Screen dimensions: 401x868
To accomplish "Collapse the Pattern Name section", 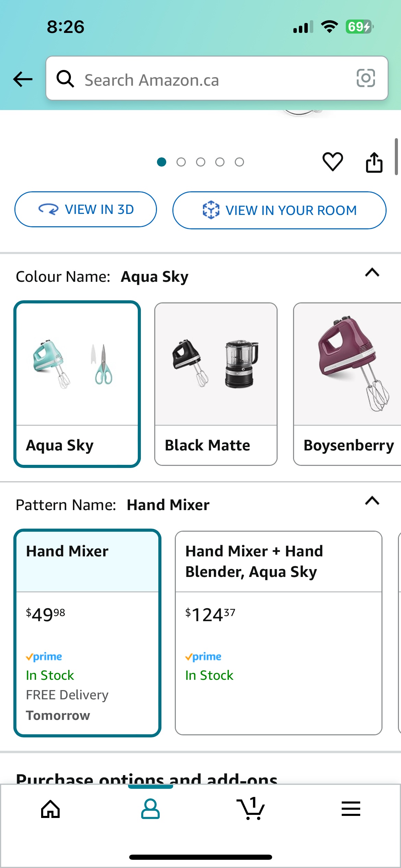I will click(372, 501).
